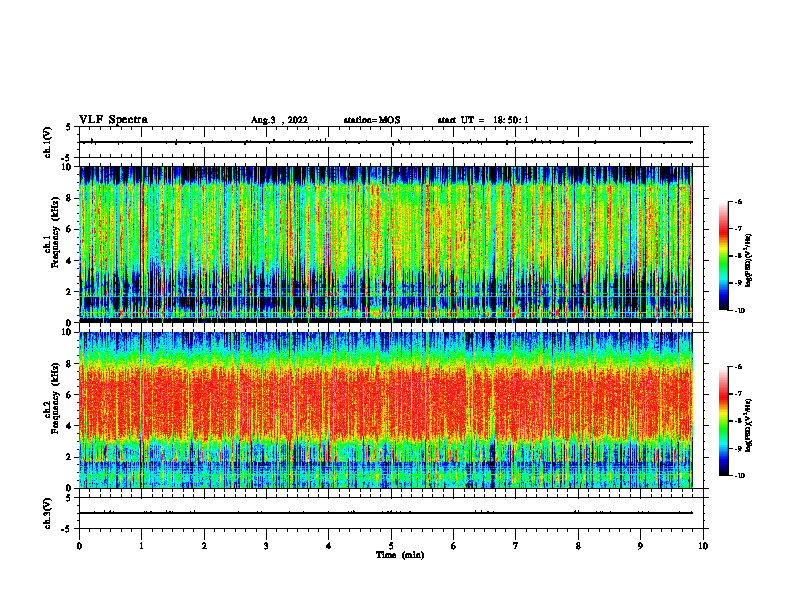The image size is (792, 612).
Task: Click the start UT 18:50:1 label
Action: coord(483,120)
